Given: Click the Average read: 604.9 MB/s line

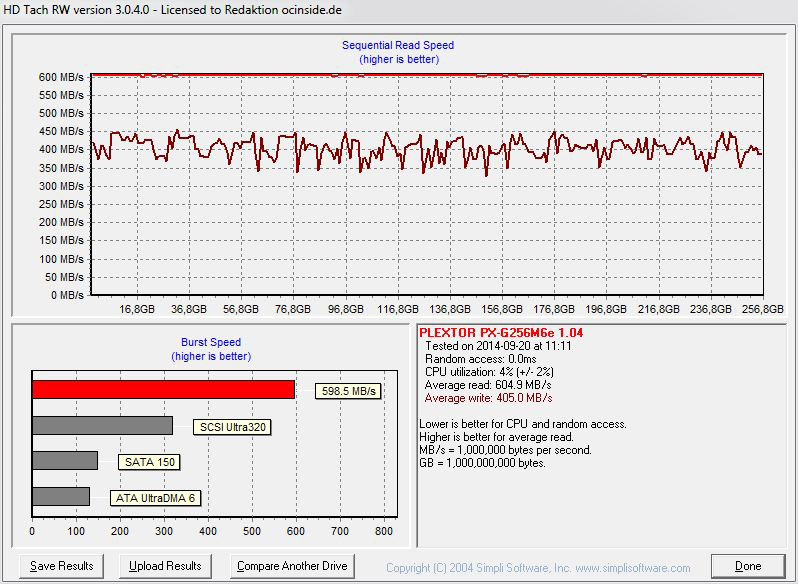Looking at the screenshot, I should click(x=488, y=385).
